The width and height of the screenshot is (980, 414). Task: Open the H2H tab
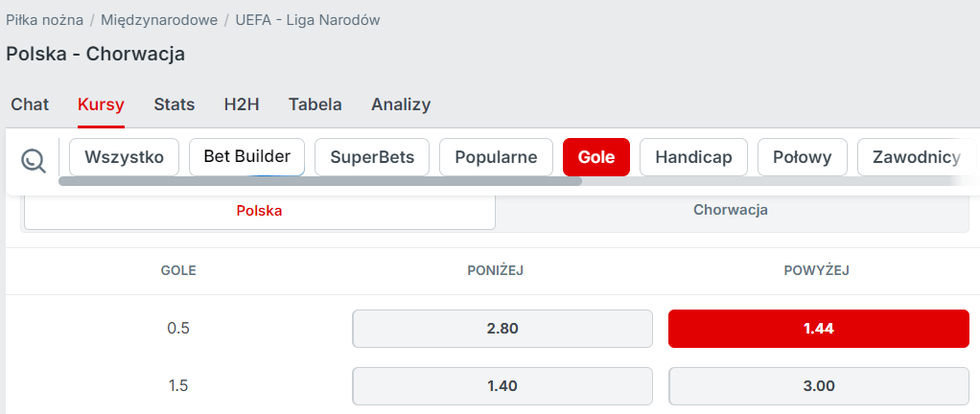click(x=242, y=104)
